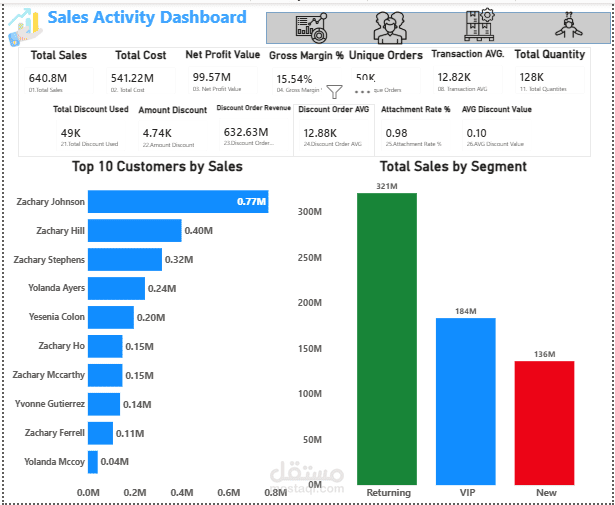Click the 0.20M data label
Screen dimensions: 615x505
pos(151,317)
